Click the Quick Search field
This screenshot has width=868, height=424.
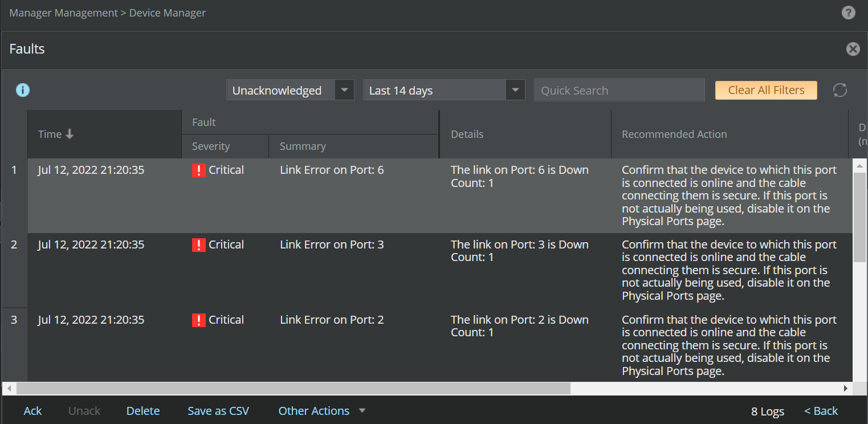[619, 90]
